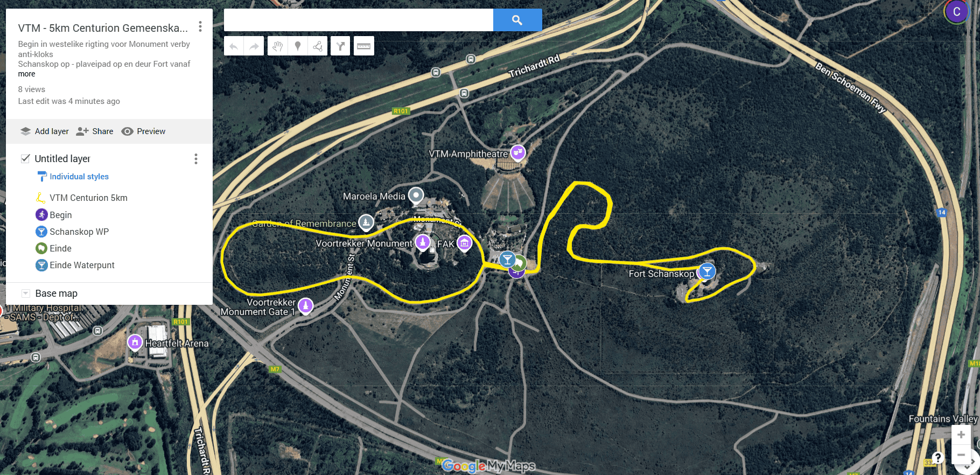
Task: Click the redo arrow in toolbar
Action: [x=254, y=46]
